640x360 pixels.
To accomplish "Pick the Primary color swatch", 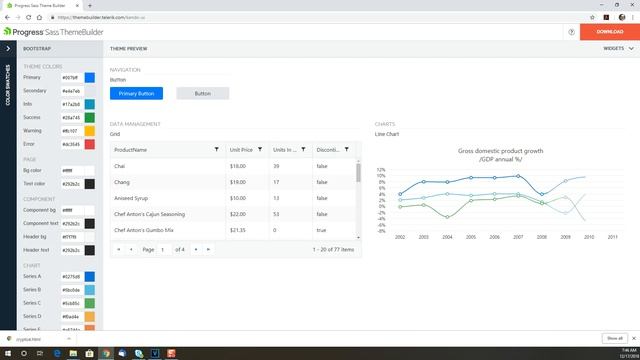I will point(90,78).
